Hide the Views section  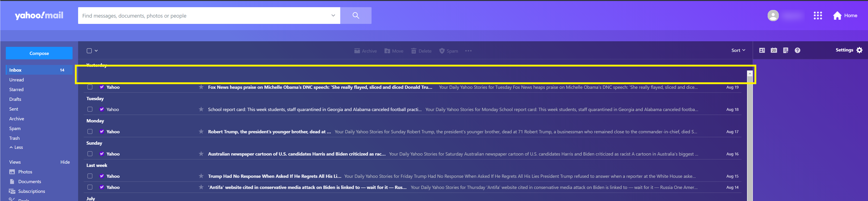(x=65, y=162)
